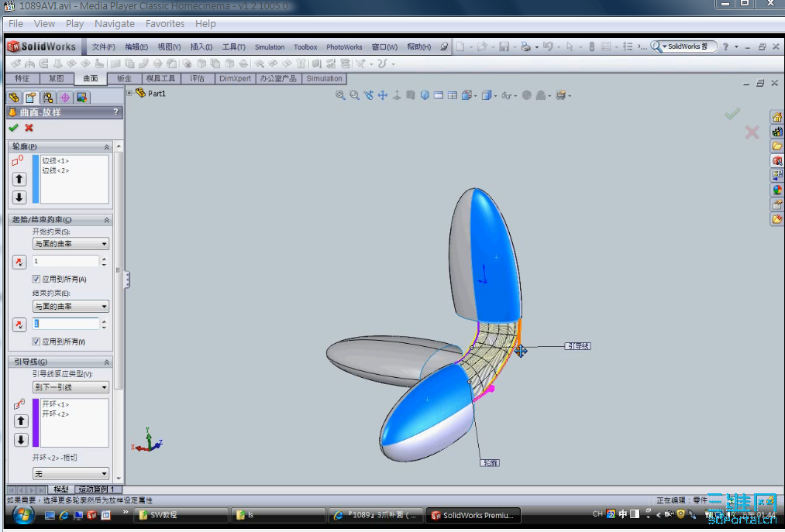785x532 pixels.
Task: Click the Open file icon
Action: [x=481, y=46]
